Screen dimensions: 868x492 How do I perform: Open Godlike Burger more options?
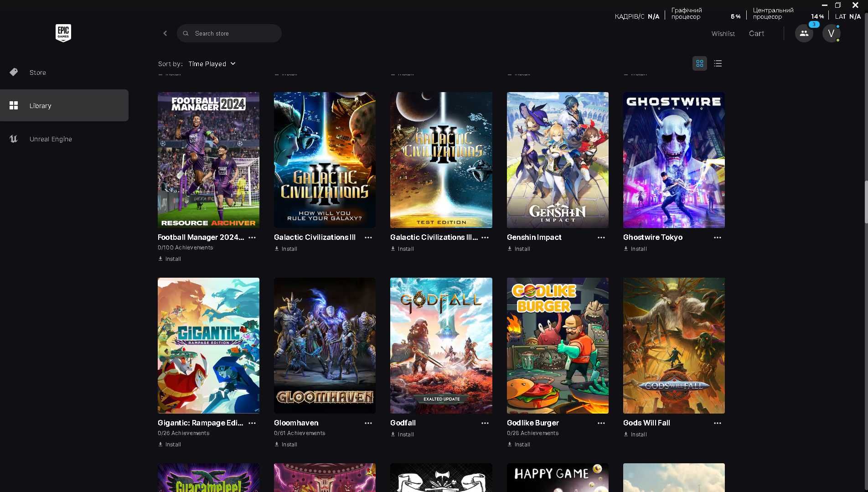point(601,423)
